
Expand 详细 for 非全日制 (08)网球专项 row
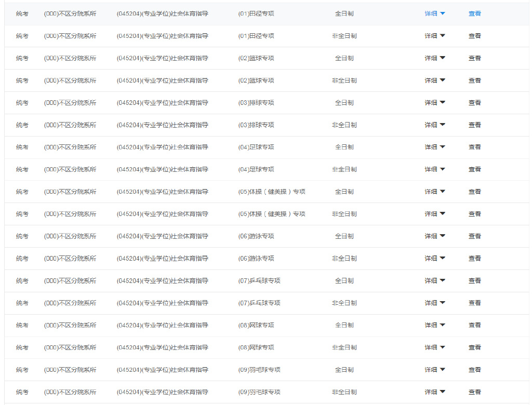(435, 347)
